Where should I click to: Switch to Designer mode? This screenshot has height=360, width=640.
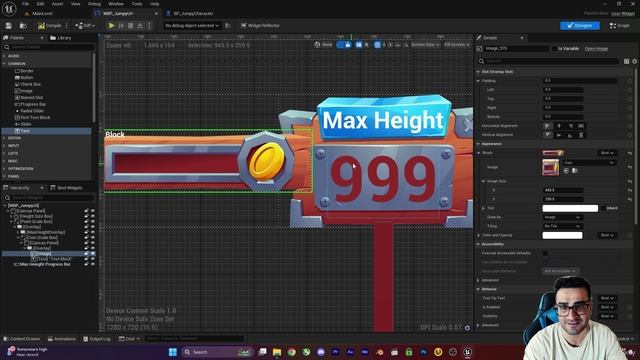pyautogui.click(x=580, y=25)
